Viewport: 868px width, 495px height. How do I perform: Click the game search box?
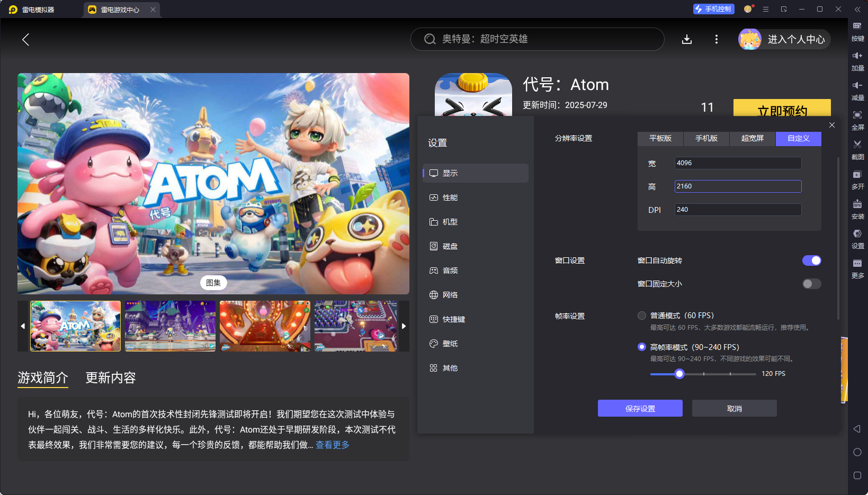click(537, 39)
